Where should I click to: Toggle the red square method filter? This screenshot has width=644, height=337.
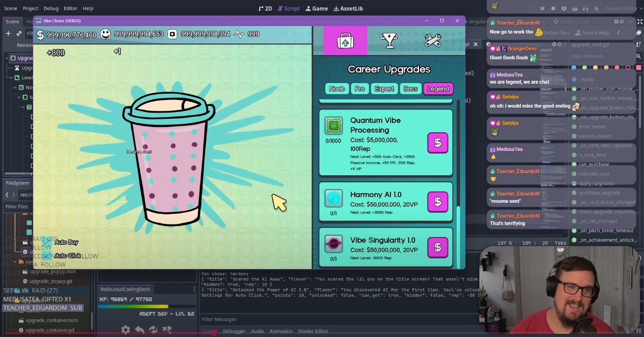click(638, 68)
